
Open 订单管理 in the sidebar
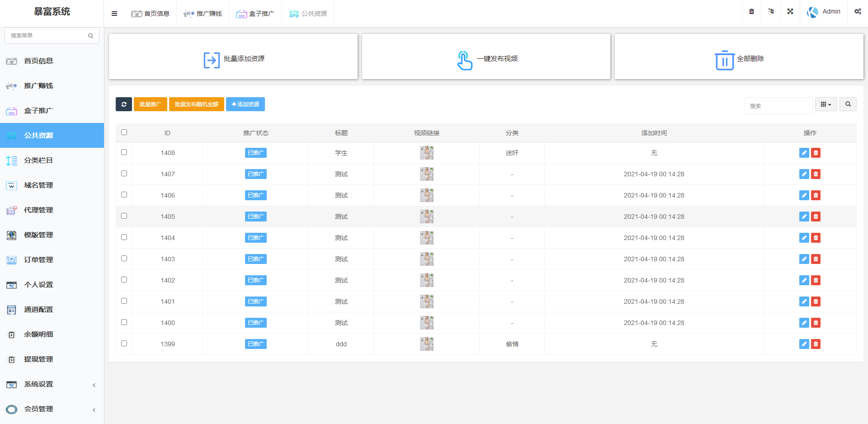click(x=39, y=260)
